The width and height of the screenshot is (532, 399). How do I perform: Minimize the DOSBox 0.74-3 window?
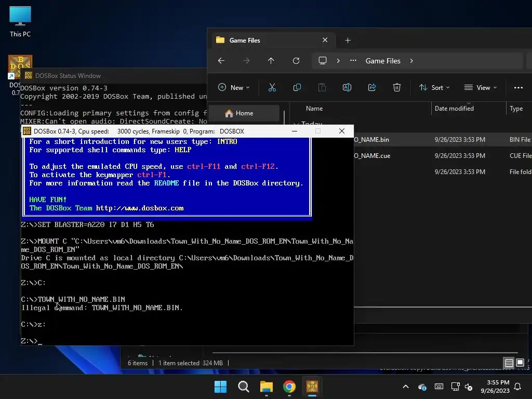295,131
